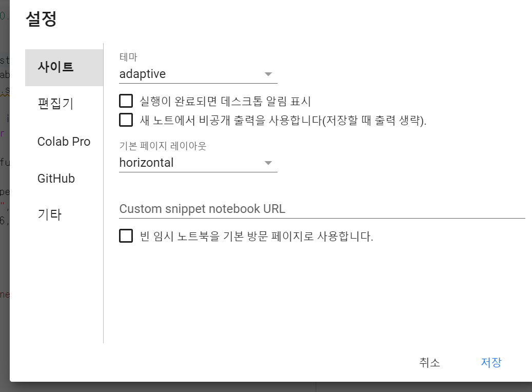Expand the 테마 dropdown arrow
This screenshot has height=392, width=532.
coord(268,74)
